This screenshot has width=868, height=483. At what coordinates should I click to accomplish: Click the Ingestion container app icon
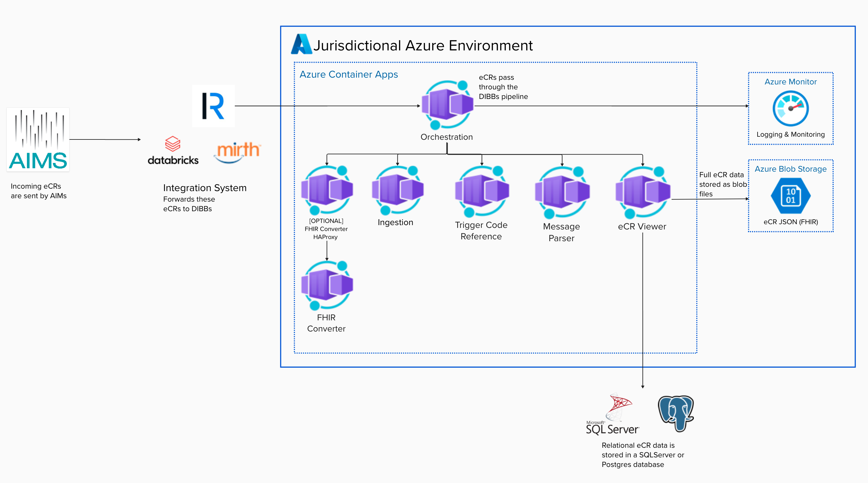tap(397, 190)
